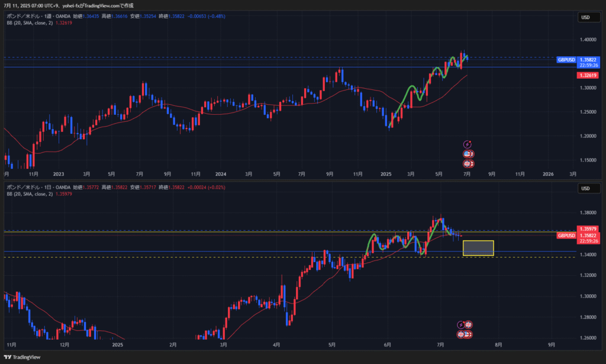Click the 1.26000 price level on daily axis
The image size is (606, 364).
588,338
